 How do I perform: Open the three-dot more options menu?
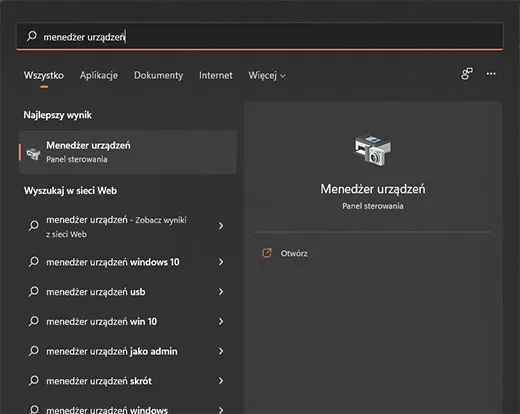[491, 74]
